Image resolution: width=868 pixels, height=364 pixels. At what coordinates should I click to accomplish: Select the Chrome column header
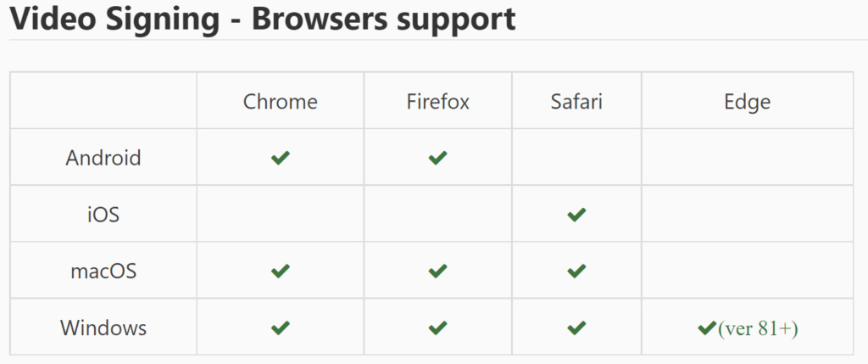[x=280, y=102]
